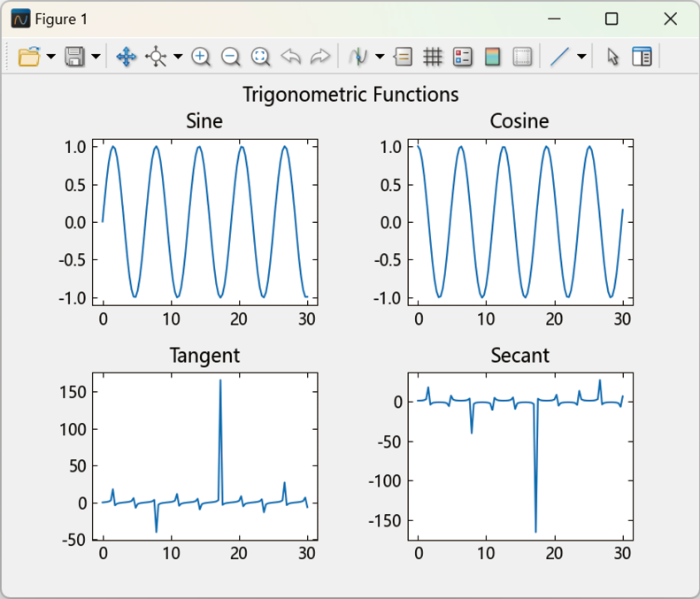Click the open file folder icon

29,57
